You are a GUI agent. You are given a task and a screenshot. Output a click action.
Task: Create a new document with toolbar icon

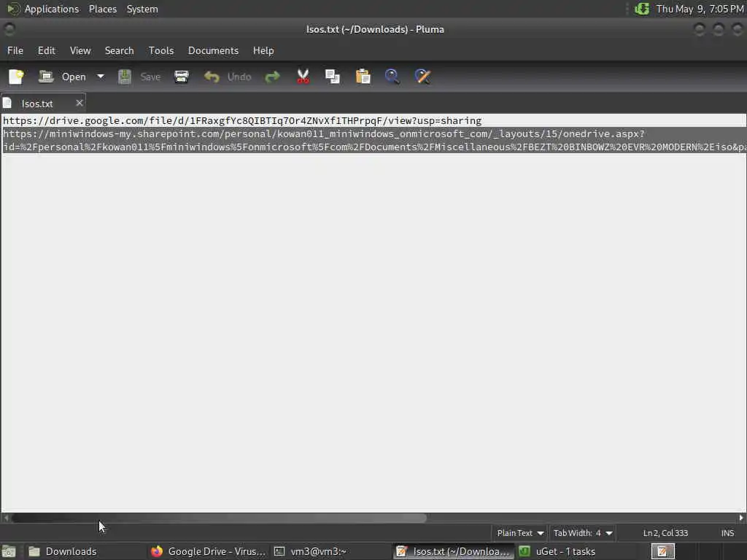point(16,77)
